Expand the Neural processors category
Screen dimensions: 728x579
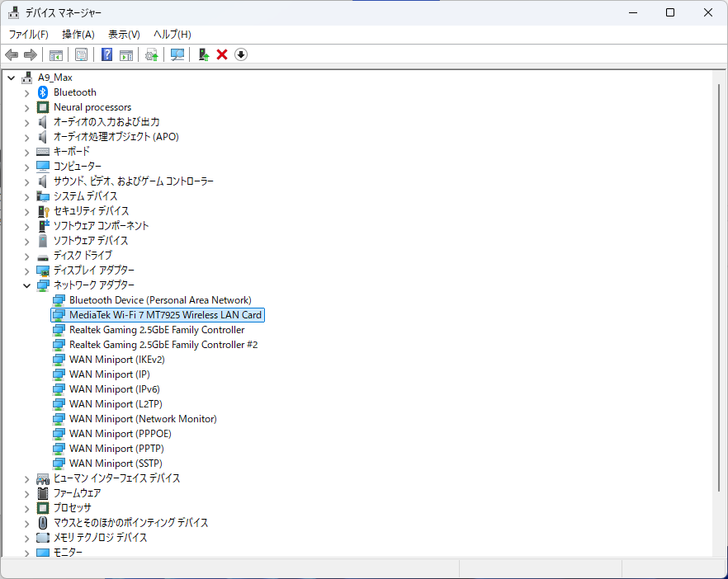coord(26,107)
